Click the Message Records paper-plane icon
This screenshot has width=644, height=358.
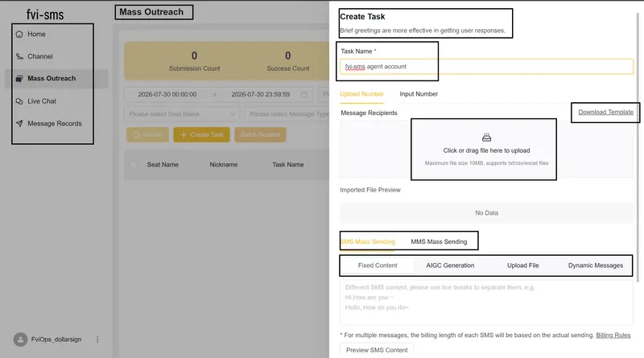(x=19, y=123)
